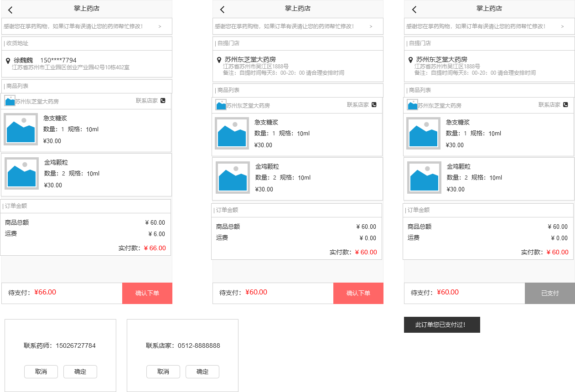The width and height of the screenshot is (575, 392).
Task: Click the pharmacy store avatar icon on the paid order
Action: [x=412, y=104]
